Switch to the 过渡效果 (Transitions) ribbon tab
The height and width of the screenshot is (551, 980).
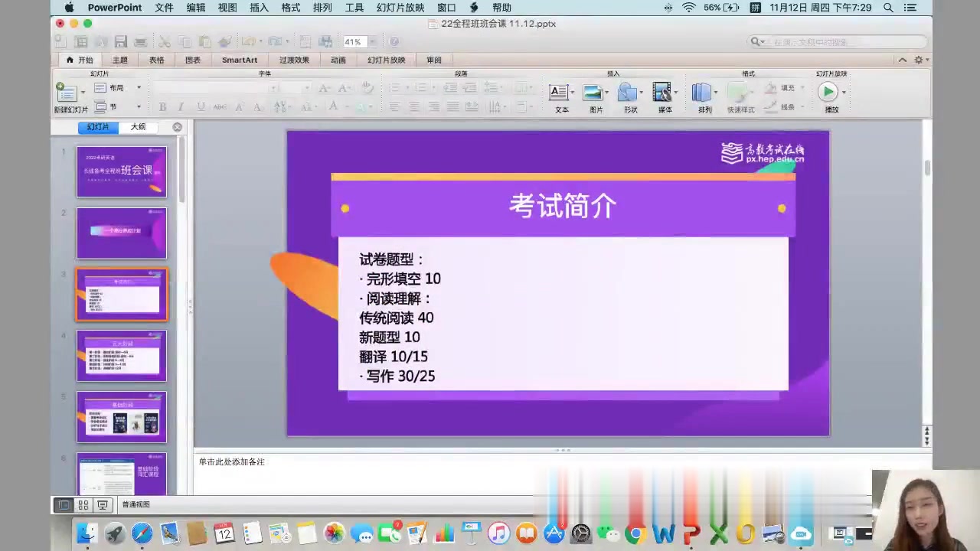click(294, 60)
